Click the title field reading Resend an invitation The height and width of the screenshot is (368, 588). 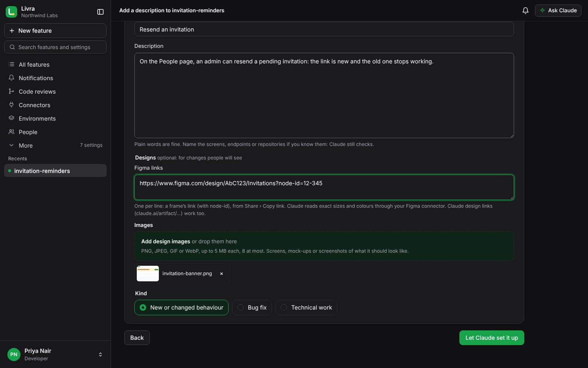[324, 29]
